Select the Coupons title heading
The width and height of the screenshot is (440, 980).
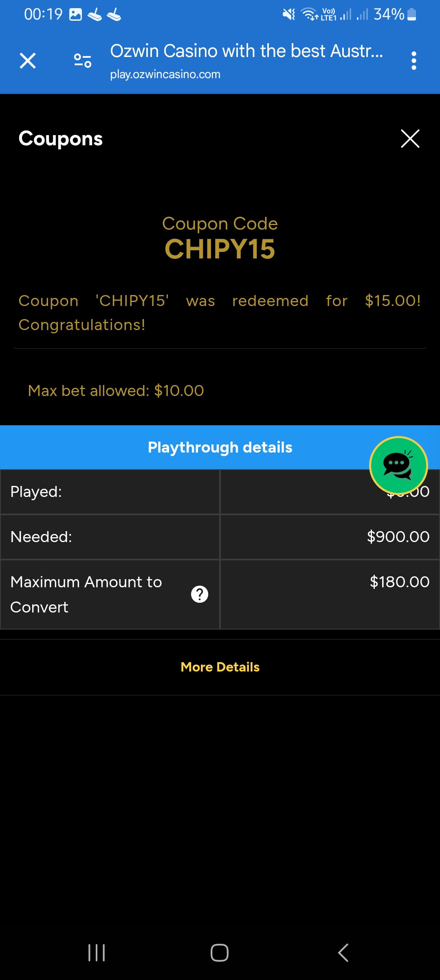click(59, 138)
